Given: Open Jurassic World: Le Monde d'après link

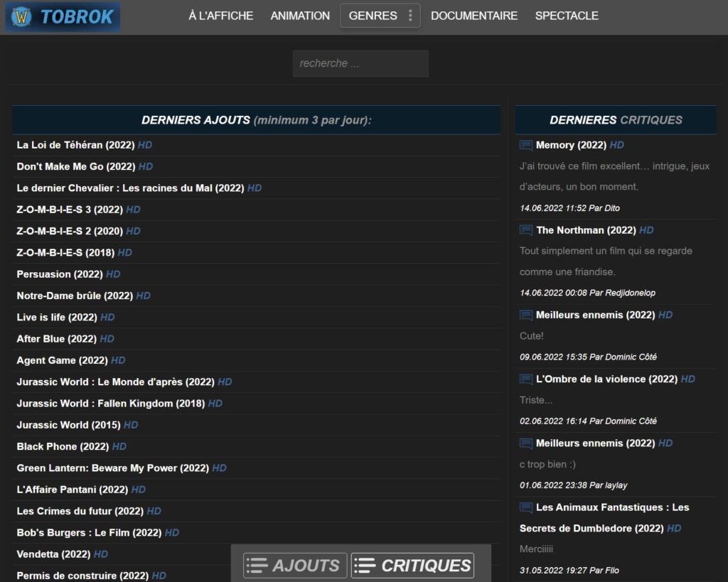Looking at the screenshot, I should (115, 382).
